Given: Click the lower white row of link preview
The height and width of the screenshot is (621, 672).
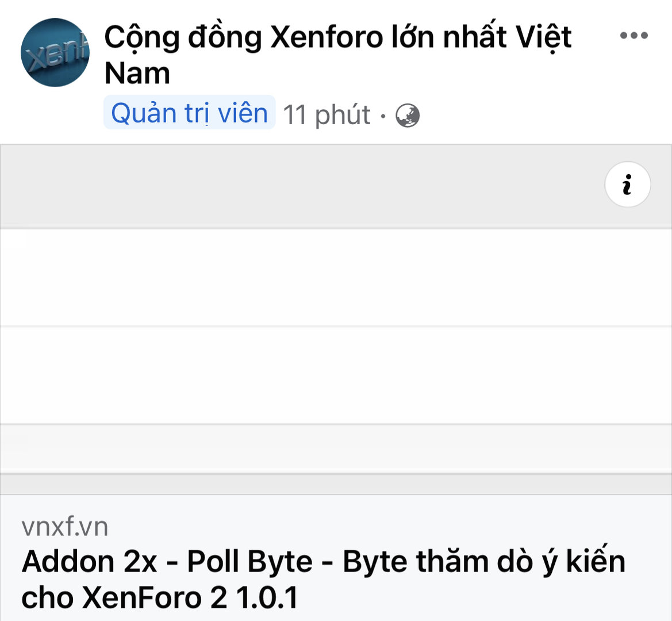Looking at the screenshot, I should tap(336, 375).
